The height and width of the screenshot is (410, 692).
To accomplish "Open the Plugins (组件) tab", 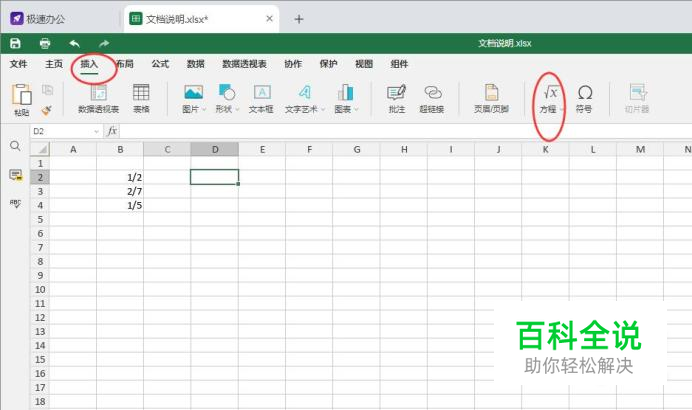I will tap(399, 64).
